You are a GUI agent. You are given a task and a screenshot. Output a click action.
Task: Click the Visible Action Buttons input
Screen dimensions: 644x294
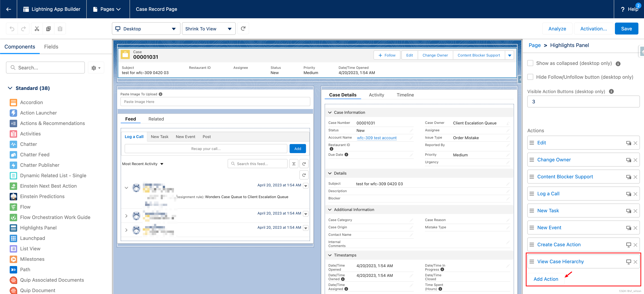click(x=583, y=102)
